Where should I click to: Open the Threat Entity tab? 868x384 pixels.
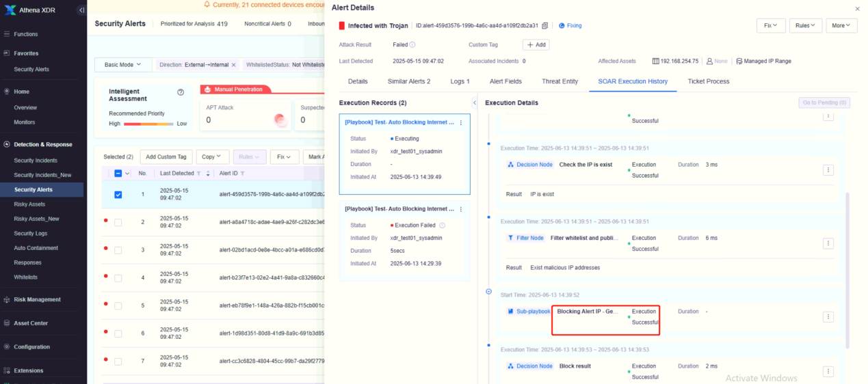[560, 81]
